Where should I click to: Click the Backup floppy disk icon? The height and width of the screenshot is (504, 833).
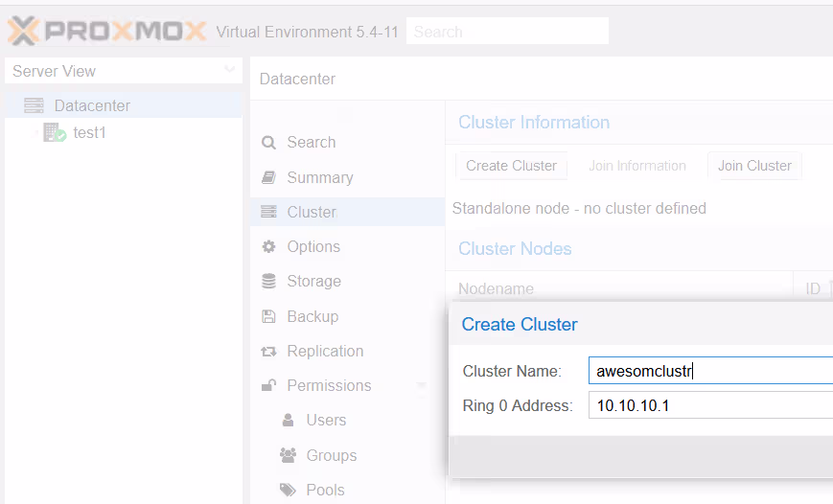269,316
